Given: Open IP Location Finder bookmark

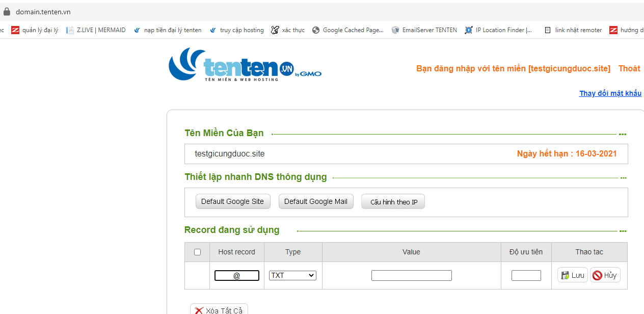Looking at the screenshot, I should pos(498,30).
